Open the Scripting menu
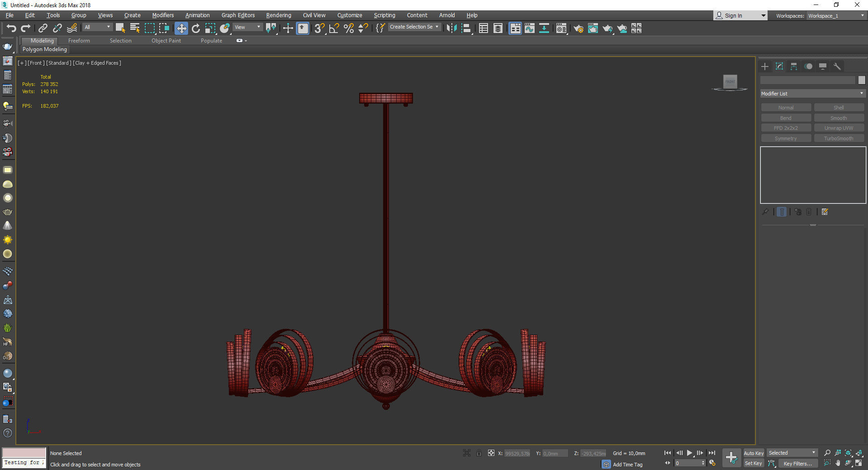Screen dimensions: 868x470 tap(384, 15)
